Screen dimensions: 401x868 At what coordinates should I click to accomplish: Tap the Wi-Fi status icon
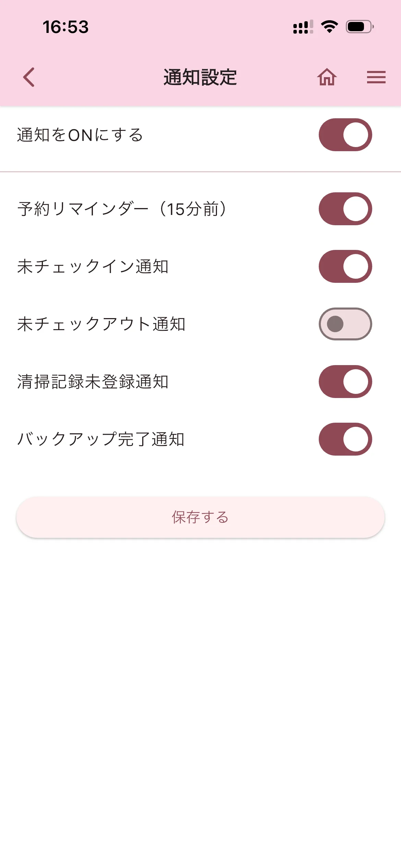329,27
